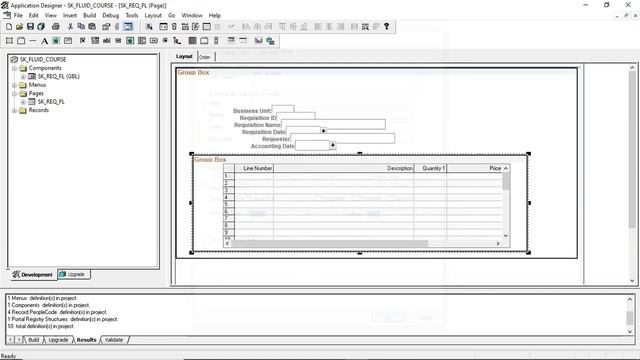Open the View menu
The width and height of the screenshot is (640, 360).
click(51, 16)
